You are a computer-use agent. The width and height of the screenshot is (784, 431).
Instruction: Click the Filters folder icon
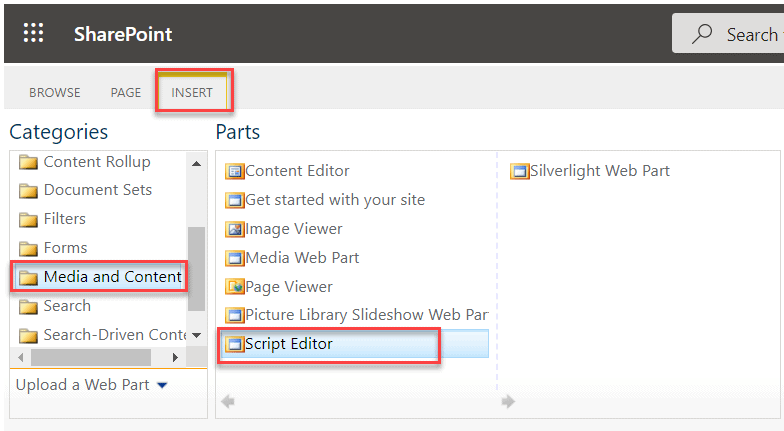tap(28, 220)
